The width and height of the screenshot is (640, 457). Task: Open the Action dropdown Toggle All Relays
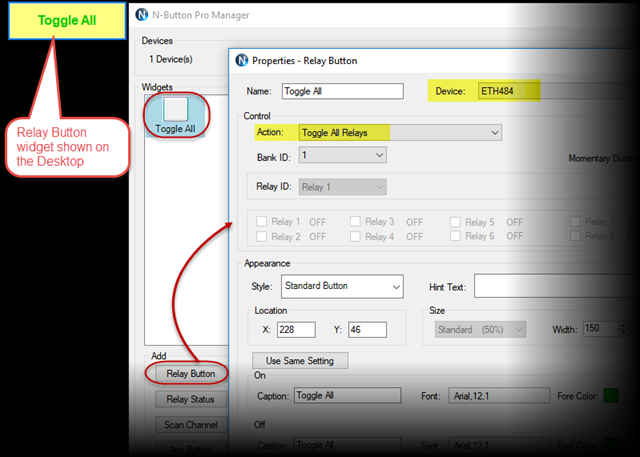400,133
